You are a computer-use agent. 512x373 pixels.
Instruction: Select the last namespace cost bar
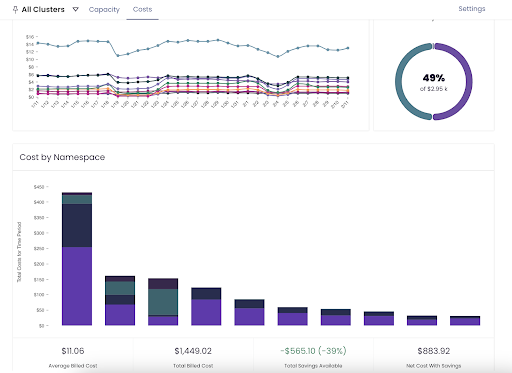tap(465, 321)
